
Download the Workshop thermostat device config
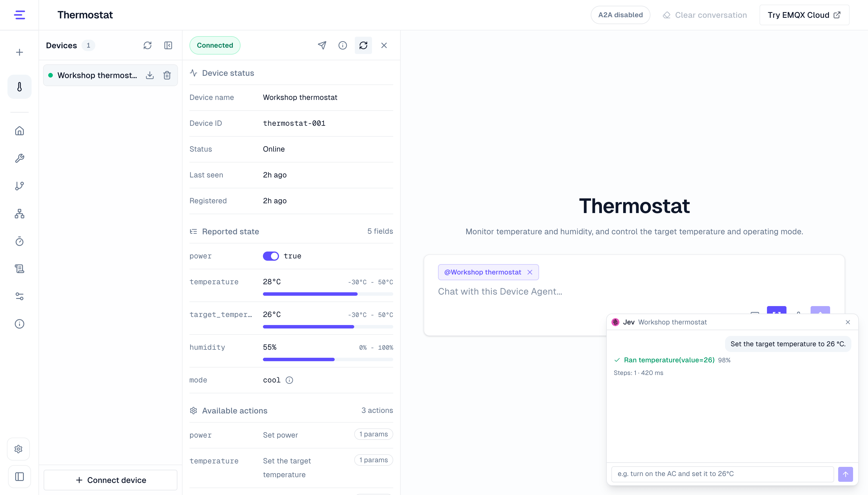pyautogui.click(x=150, y=75)
